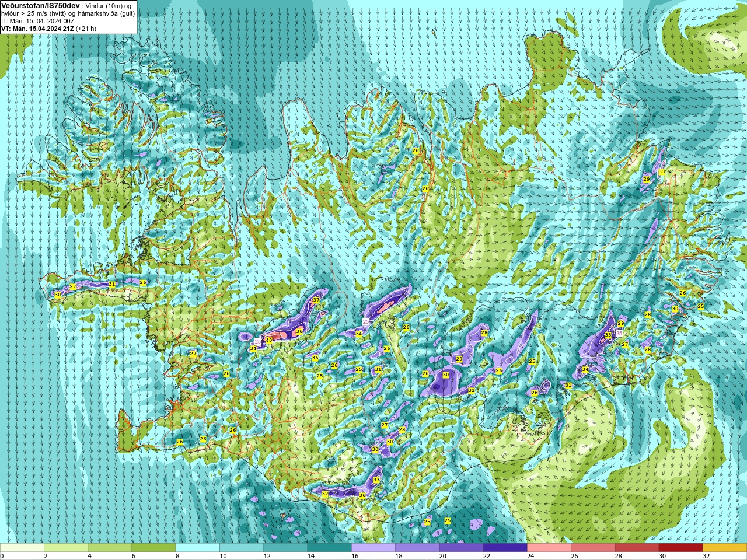Click the legend scale value 22
The width and height of the screenshot is (747, 560).
487,556
